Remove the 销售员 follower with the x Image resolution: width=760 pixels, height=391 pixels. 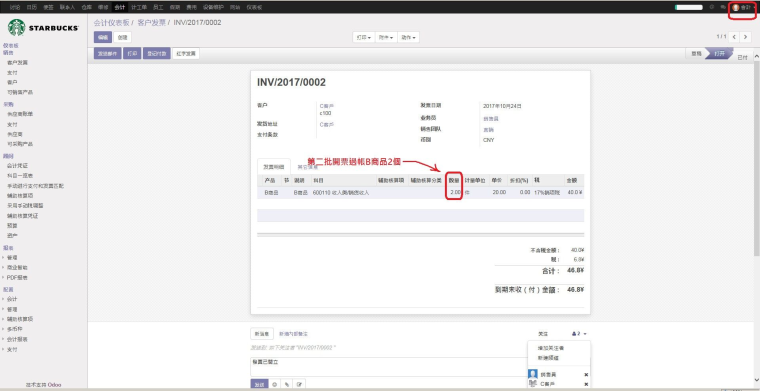[586, 375]
